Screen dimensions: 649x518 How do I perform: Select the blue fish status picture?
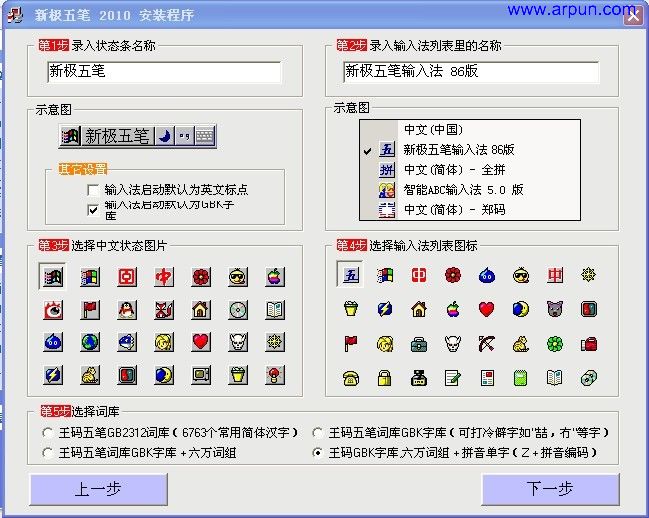tap(127, 342)
